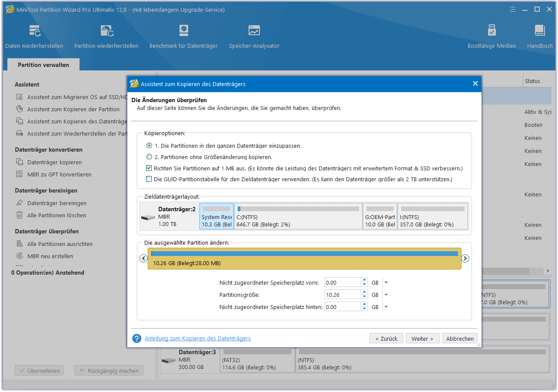
Task: Click the Kopieren des Datenträgers sidebar icon
Action: [x=20, y=122]
